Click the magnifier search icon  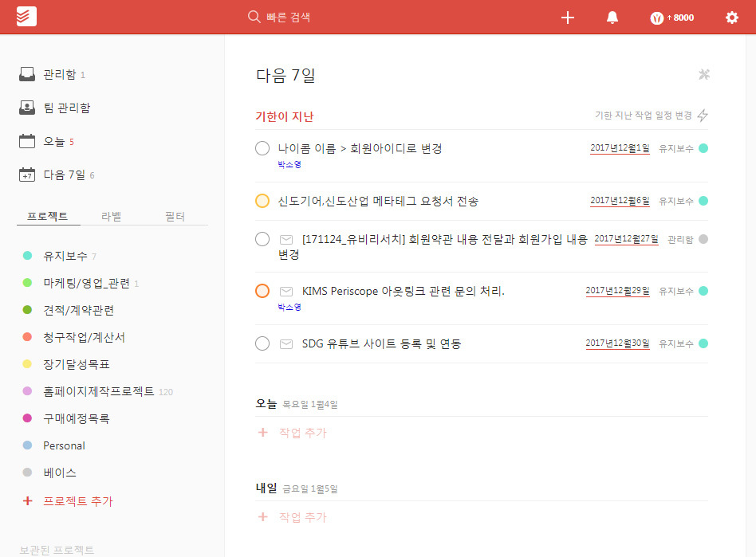click(x=254, y=17)
